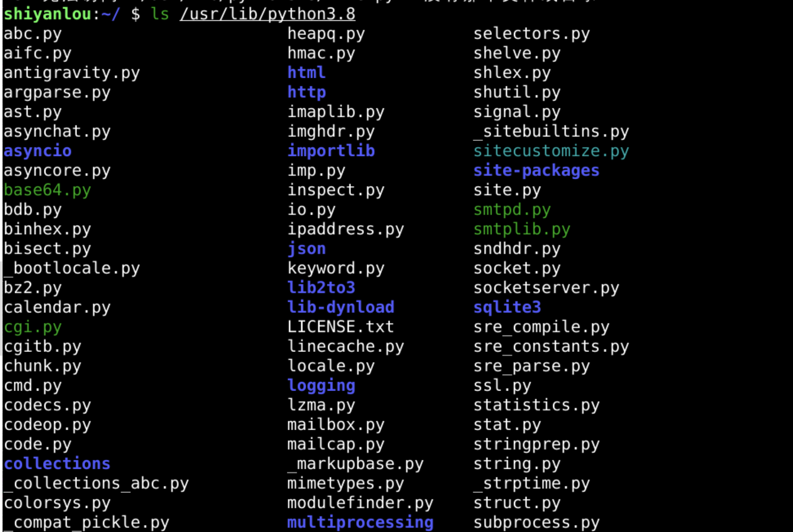Click the green base64.py entry
793x532 pixels.
[47, 190]
